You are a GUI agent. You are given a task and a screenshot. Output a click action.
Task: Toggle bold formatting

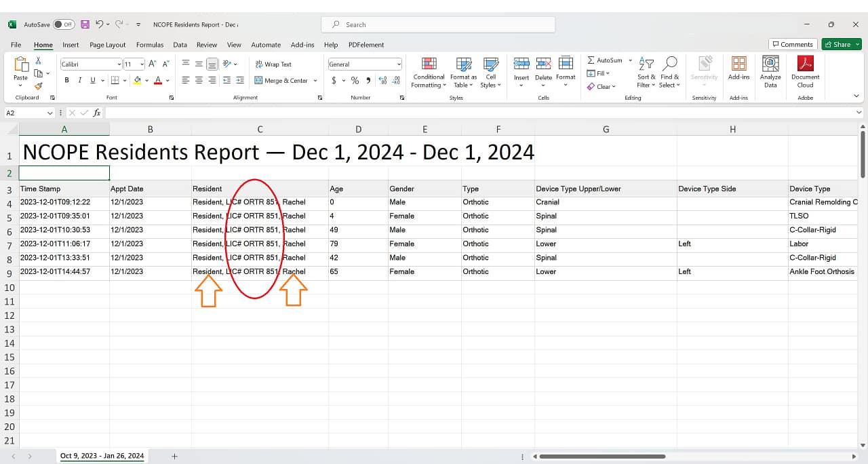coord(66,80)
